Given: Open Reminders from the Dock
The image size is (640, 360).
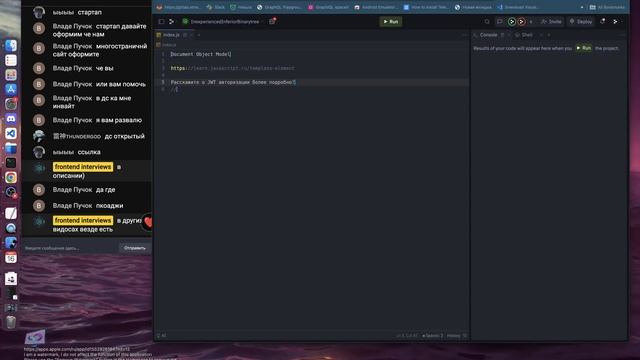Looking at the screenshot, I should pos(11,60).
